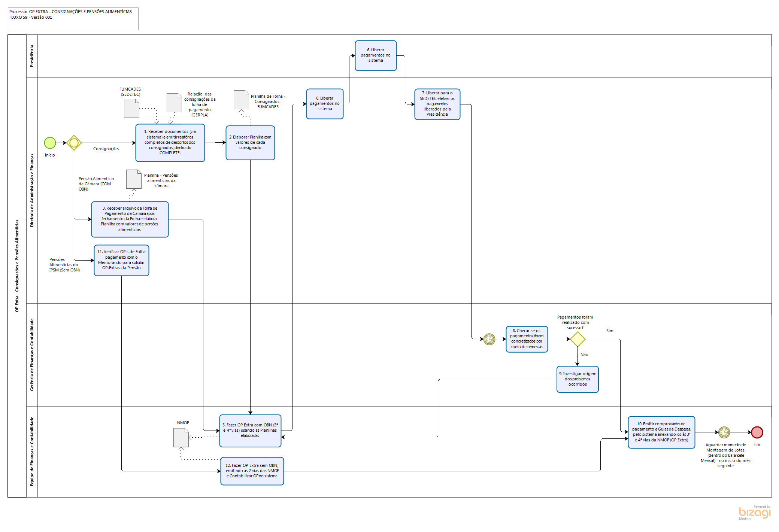The width and height of the screenshot is (779, 532).
Task: Select the Presidência lane header
Action: (32, 56)
